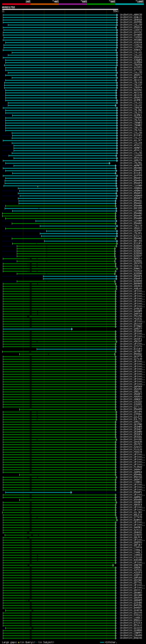Select the UniRef100_A0BL60 entry

coord(131,289)
